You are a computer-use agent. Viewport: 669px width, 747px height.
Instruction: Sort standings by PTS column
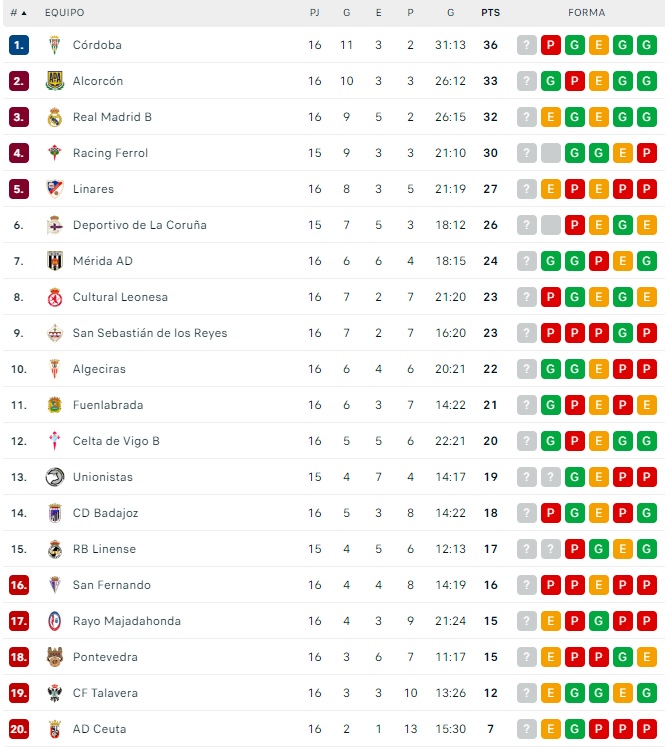pyautogui.click(x=490, y=13)
